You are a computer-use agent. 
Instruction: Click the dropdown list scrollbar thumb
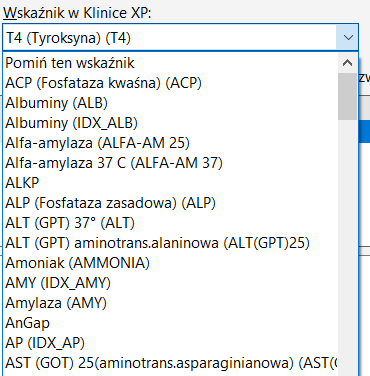347,97
